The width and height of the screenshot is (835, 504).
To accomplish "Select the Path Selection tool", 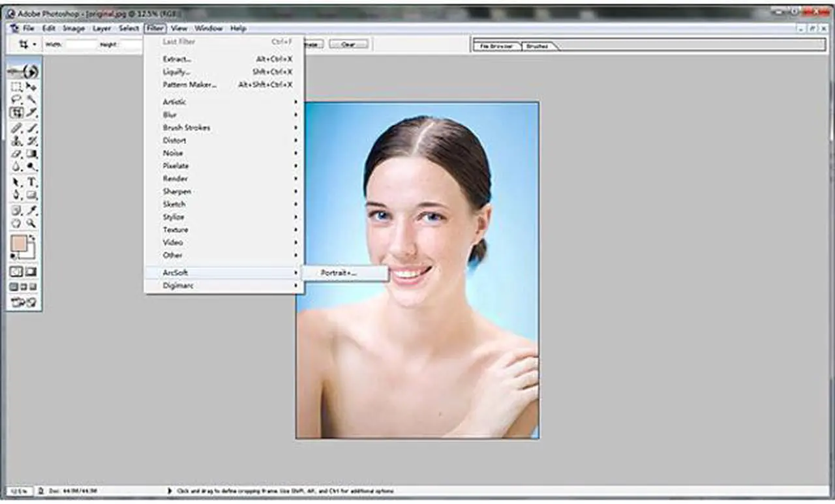I will [17, 182].
